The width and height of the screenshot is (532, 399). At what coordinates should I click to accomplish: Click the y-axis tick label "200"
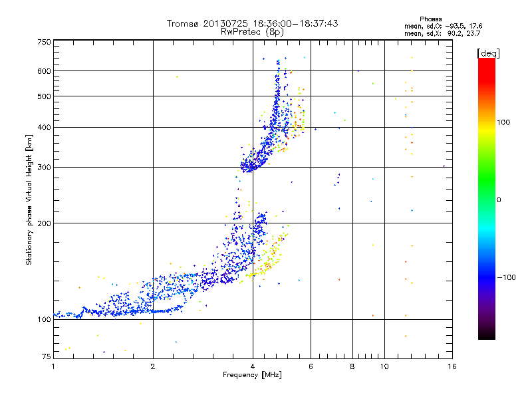click(44, 223)
